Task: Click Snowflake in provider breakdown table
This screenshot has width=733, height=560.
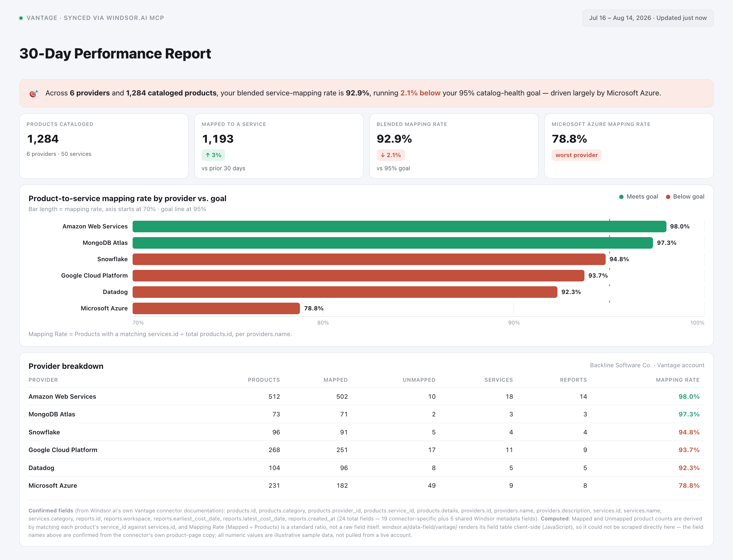Action: [44, 432]
